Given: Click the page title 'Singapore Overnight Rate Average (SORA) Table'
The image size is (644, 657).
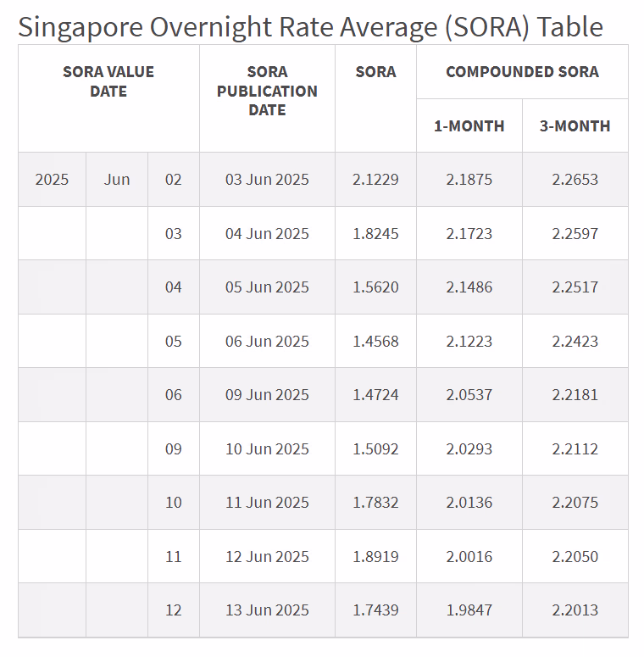Looking at the screenshot, I should coord(310,27).
